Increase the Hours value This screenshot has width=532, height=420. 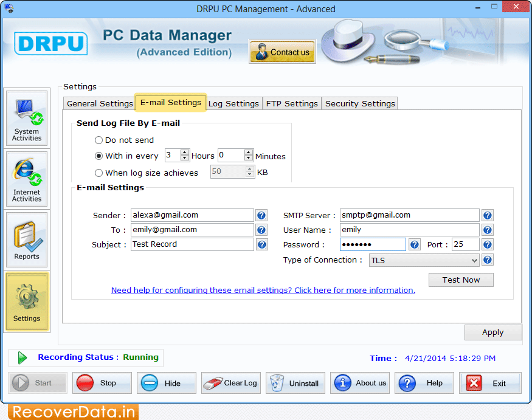pyautogui.click(x=185, y=153)
